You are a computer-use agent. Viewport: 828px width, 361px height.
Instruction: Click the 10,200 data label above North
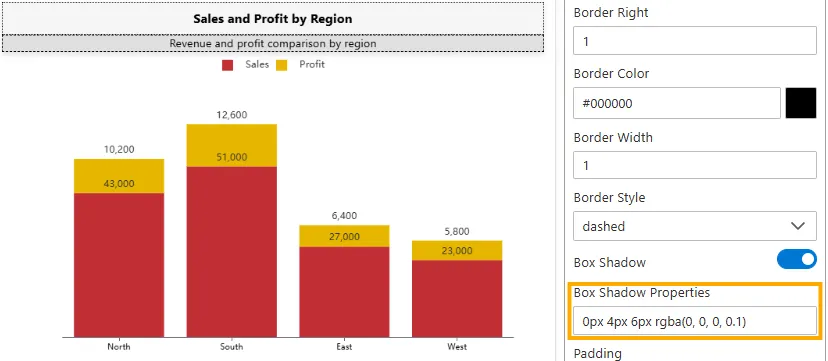119,149
